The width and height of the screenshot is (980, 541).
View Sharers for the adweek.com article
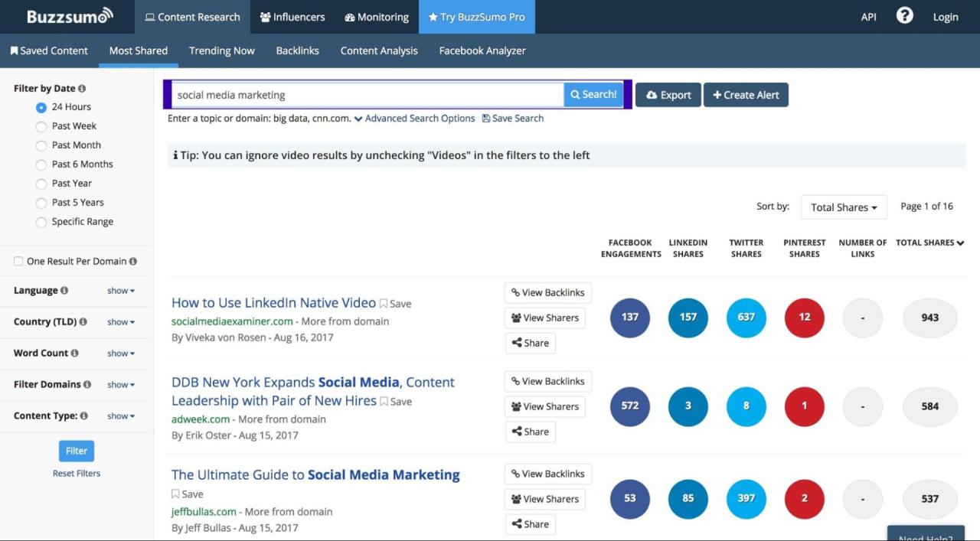(545, 407)
